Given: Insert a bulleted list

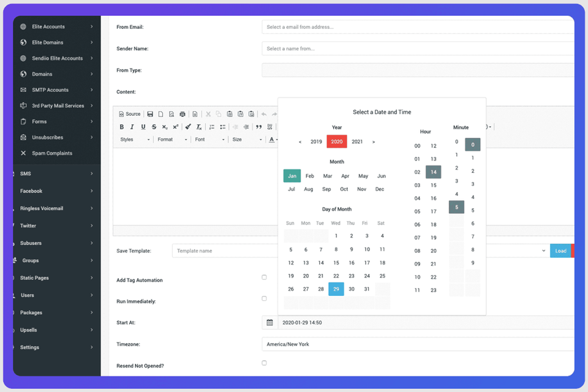Looking at the screenshot, I should [x=223, y=127].
